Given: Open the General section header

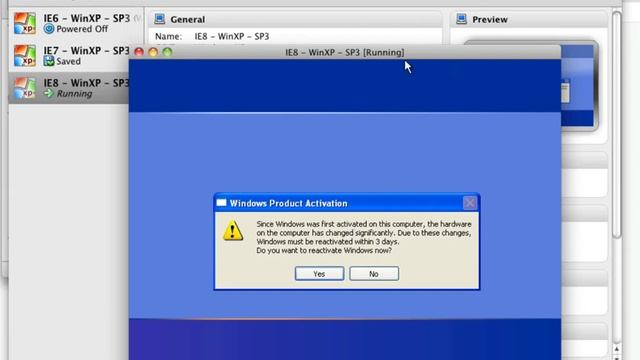Looking at the screenshot, I should (296, 19).
